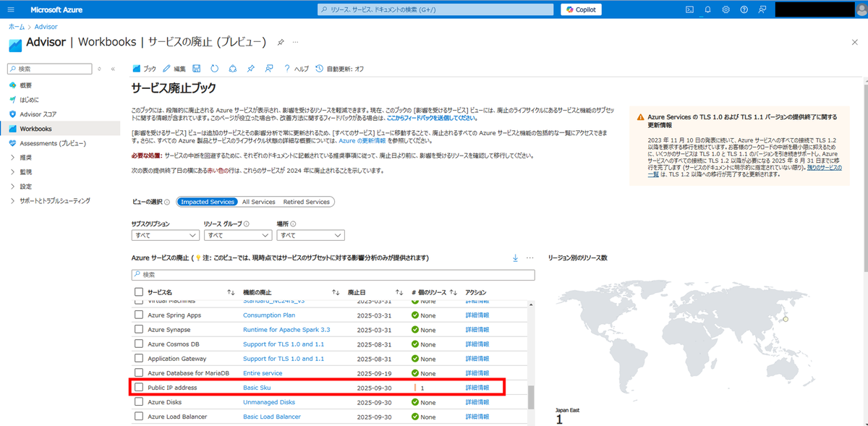Click the feedback icon in the workbook toolbar
This screenshot has width=868, height=426.
pos(269,69)
